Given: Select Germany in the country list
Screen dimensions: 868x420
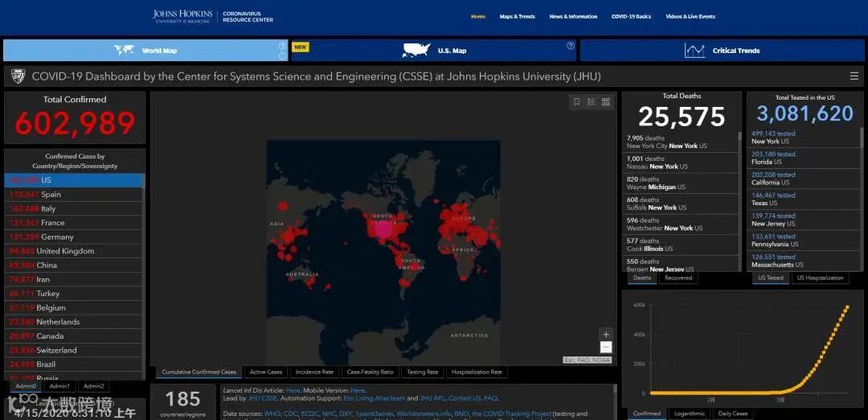Looking at the screenshot, I should coord(74,237).
